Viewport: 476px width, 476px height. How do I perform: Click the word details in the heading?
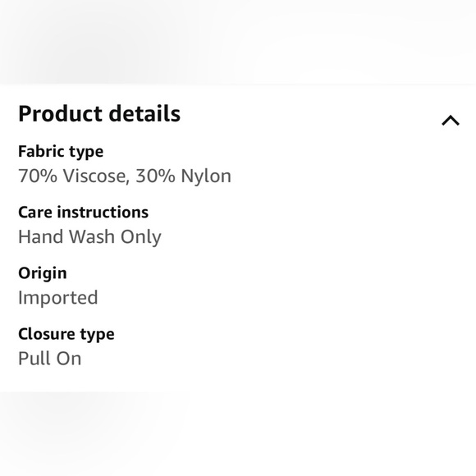click(x=144, y=113)
